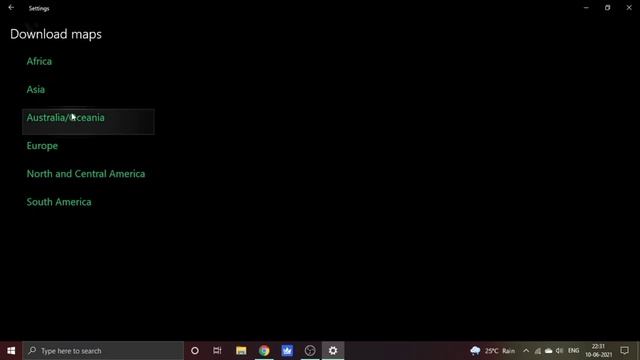Image resolution: width=640 pixels, height=360 pixels.
Task: Open the weather widget showing 25°C Rain
Action: 492,351
